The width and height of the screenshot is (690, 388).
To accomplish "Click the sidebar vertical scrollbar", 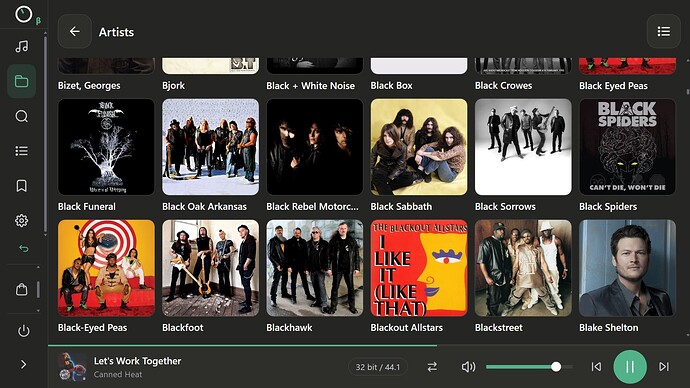I will click(45, 134).
